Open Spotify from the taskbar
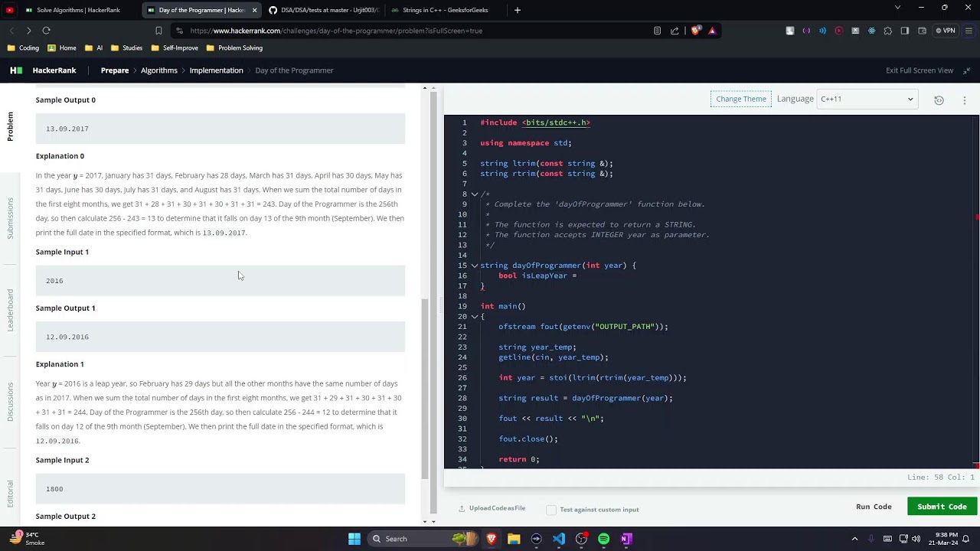 click(604, 539)
